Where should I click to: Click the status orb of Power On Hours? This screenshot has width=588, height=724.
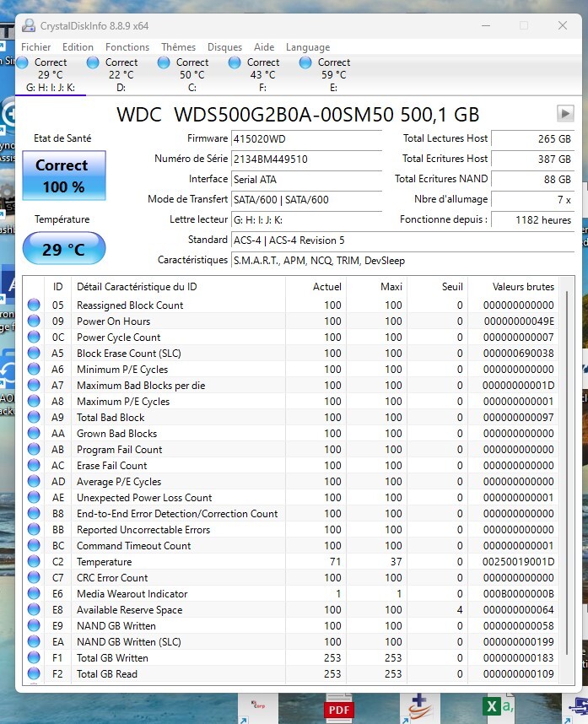34,321
